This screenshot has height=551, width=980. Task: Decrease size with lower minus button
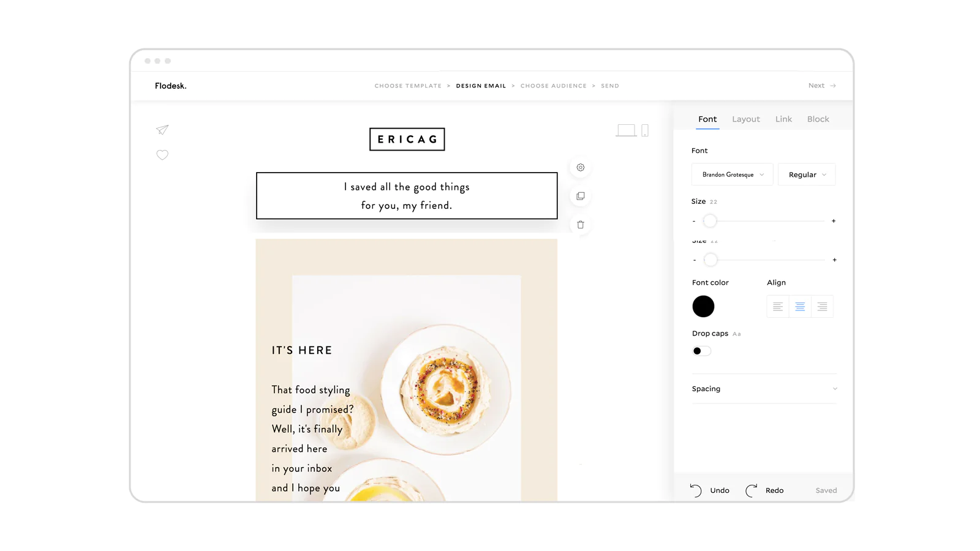click(x=695, y=260)
